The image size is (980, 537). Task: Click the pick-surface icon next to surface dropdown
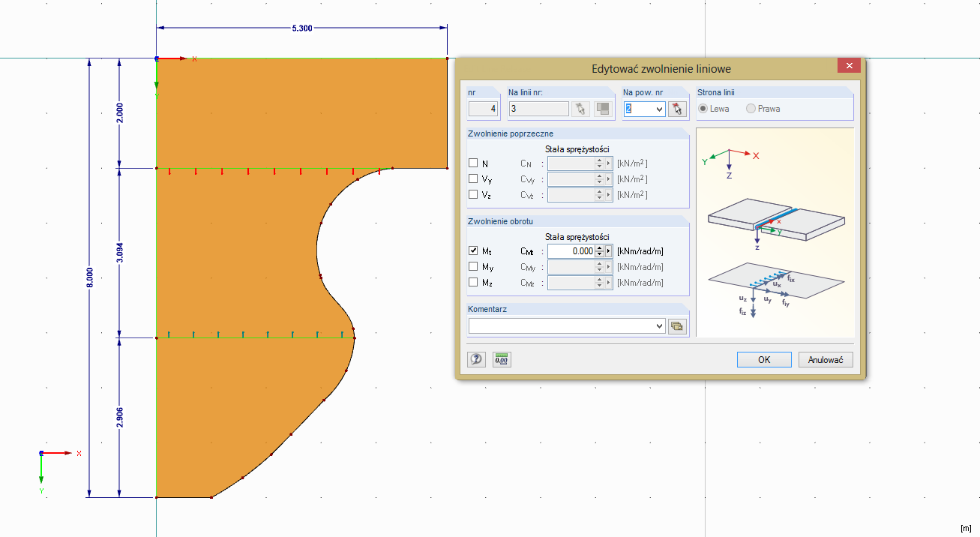click(678, 109)
